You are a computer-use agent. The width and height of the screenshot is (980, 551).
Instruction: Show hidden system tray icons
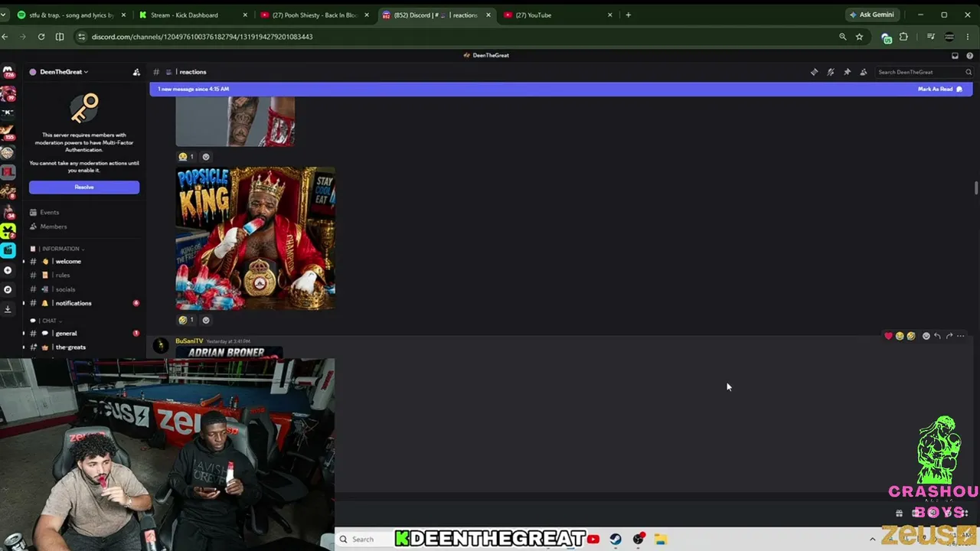[x=872, y=540]
